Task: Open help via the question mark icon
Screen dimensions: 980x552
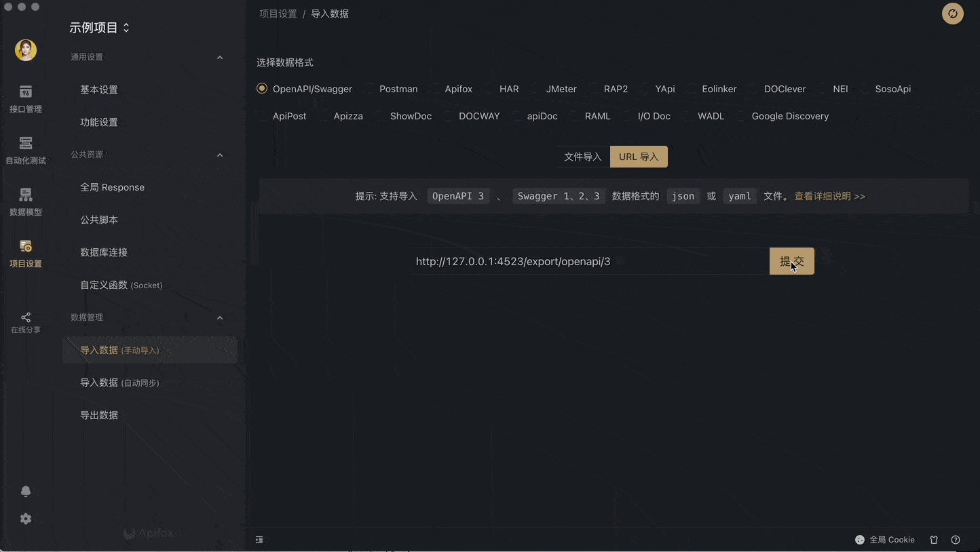Action: (x=956, y=539)
